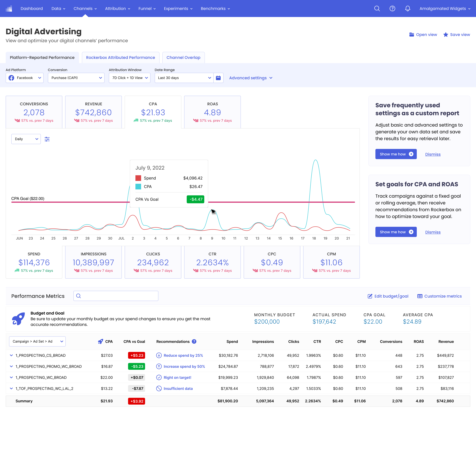This screenshot has height=453, width=476.
Task: Expand the 1_PROSPECTING_WC_BROAD row
Action: pos(11,377)
